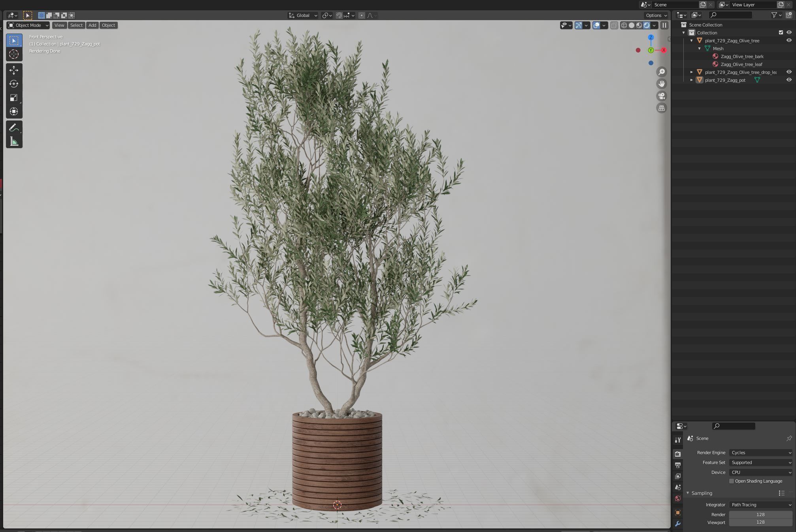Create new scene with copy icon beside Scene
796x532 pixels.
pyautogui.click(x=703, y=5)
